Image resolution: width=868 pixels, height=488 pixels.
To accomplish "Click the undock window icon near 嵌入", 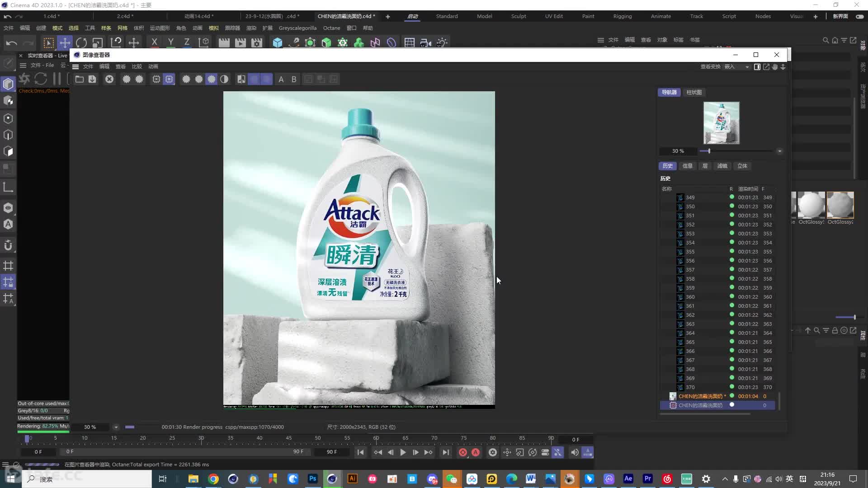I will click(766, 66).
